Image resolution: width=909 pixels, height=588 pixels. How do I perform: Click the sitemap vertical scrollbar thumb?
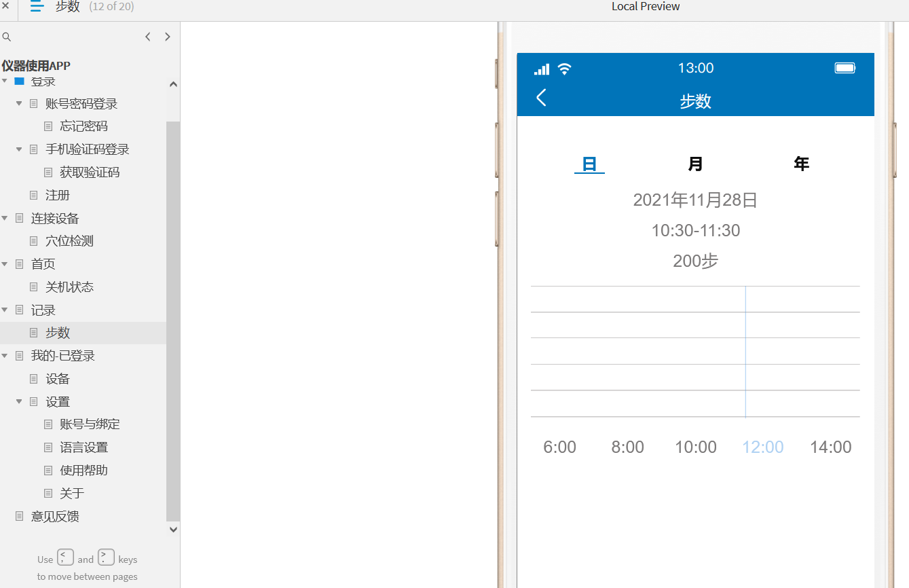coord(173,322)
